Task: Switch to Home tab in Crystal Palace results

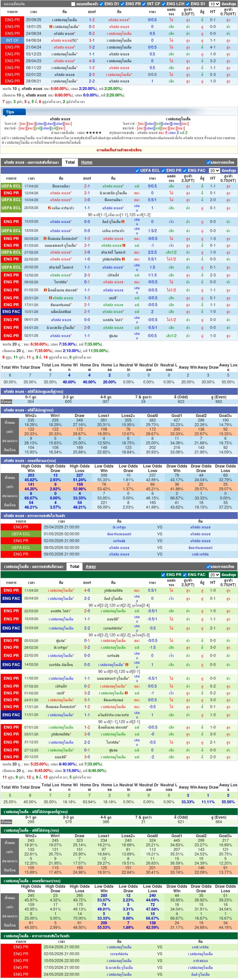Action: (x=87, y=162)
